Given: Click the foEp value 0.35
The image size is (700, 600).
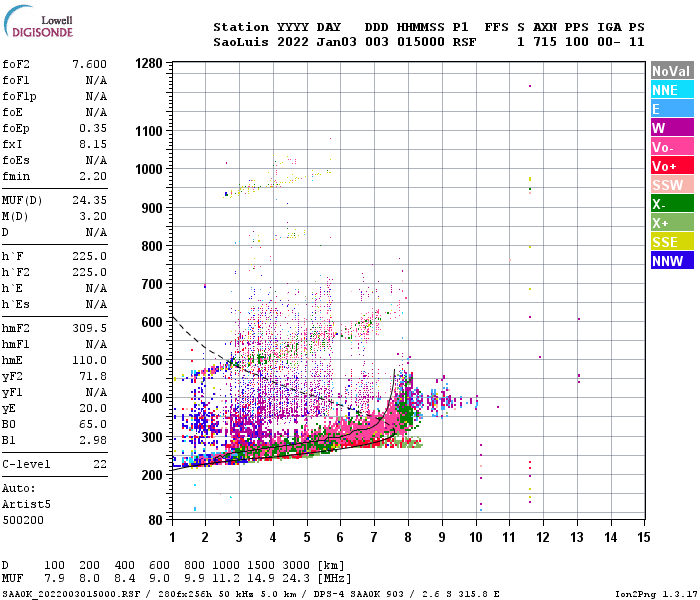Looking at the screenshot, I should coord(93,128).
